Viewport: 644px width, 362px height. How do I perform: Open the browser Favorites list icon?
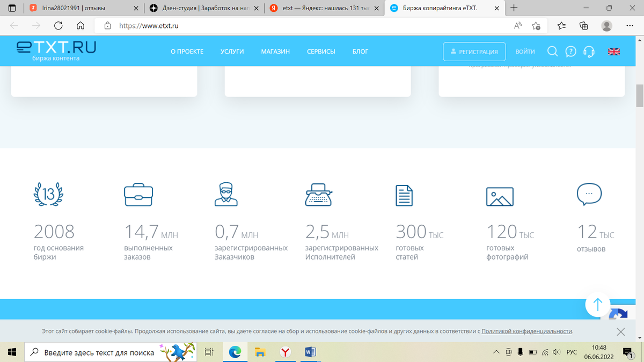point(561,25)
